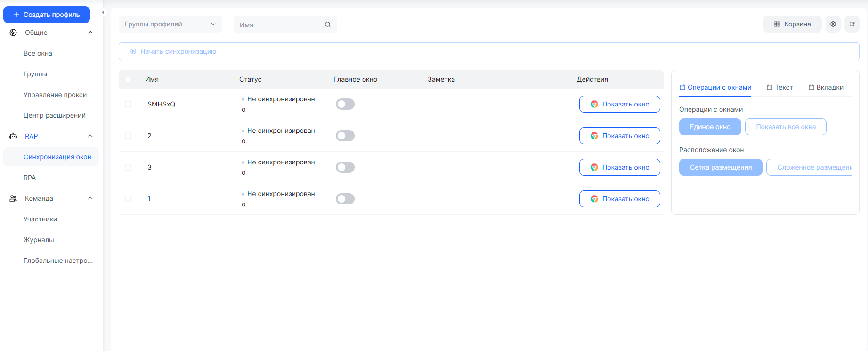Image resolution: width=868 pixels, height=351 pixels.
Task: Switch to the Вкладки tab
Action: pyautogui.click(x=826, y=87)
